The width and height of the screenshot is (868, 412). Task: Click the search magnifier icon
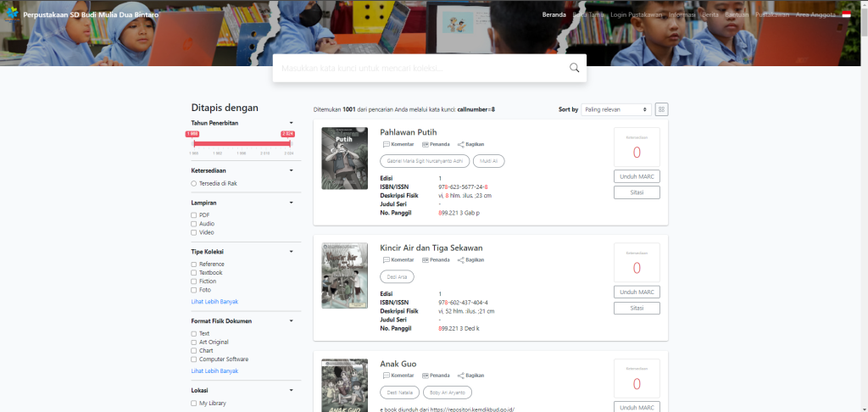pyautogui.click(x=574, y=68)
